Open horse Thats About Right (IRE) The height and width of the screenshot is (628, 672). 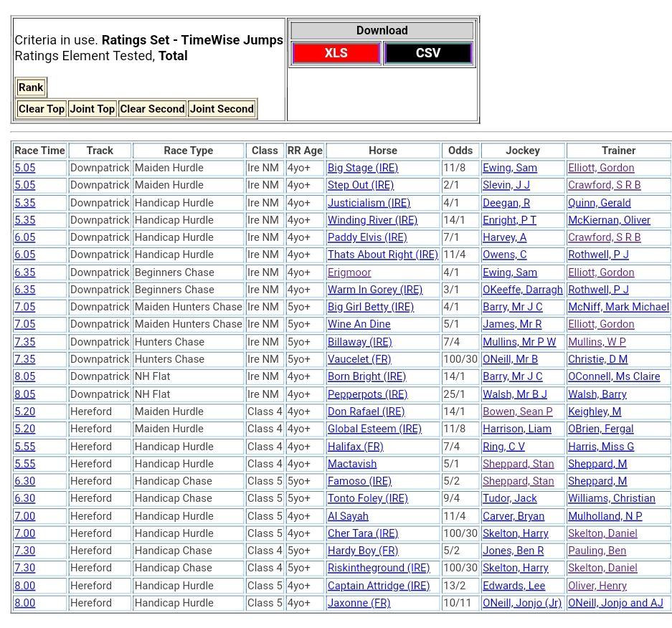[x=382, y=254]
